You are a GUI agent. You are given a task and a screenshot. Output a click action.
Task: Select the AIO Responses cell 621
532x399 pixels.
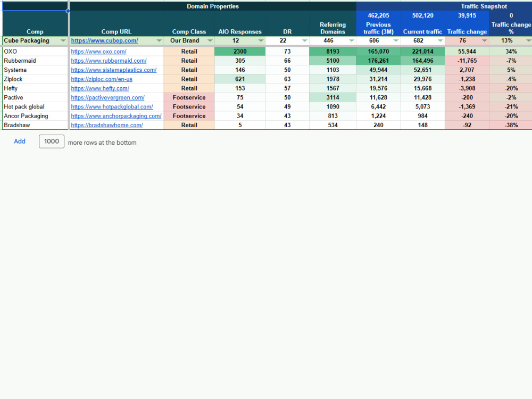pos(240,79)
